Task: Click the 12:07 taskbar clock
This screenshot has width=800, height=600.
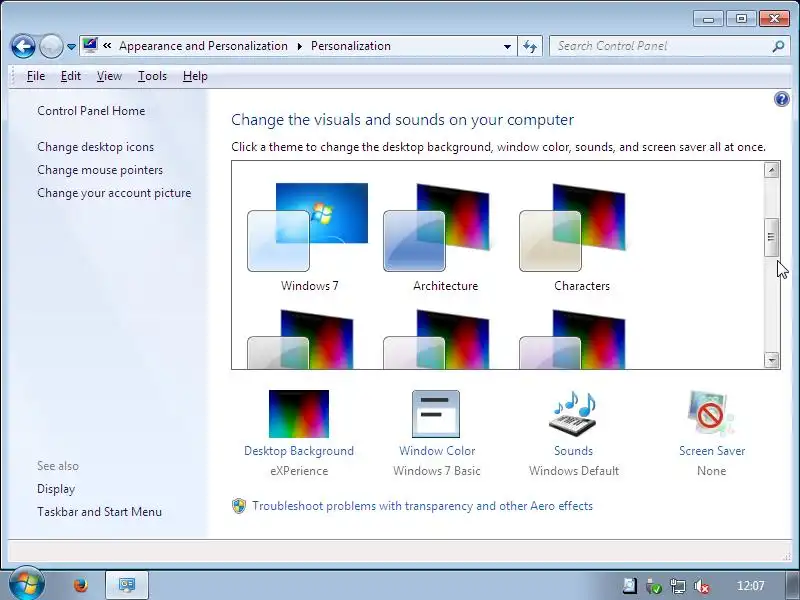Action: 751,586
